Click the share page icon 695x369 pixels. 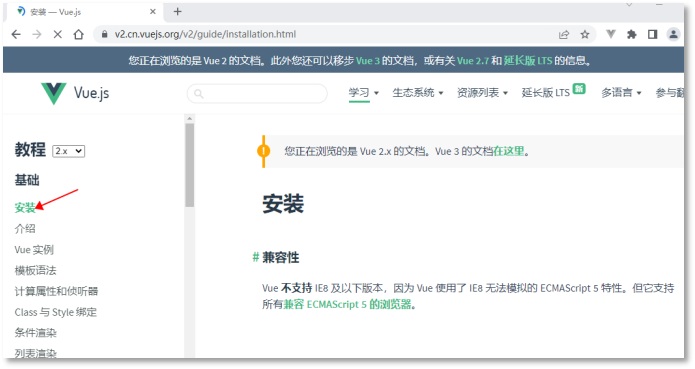coord(564,35)
